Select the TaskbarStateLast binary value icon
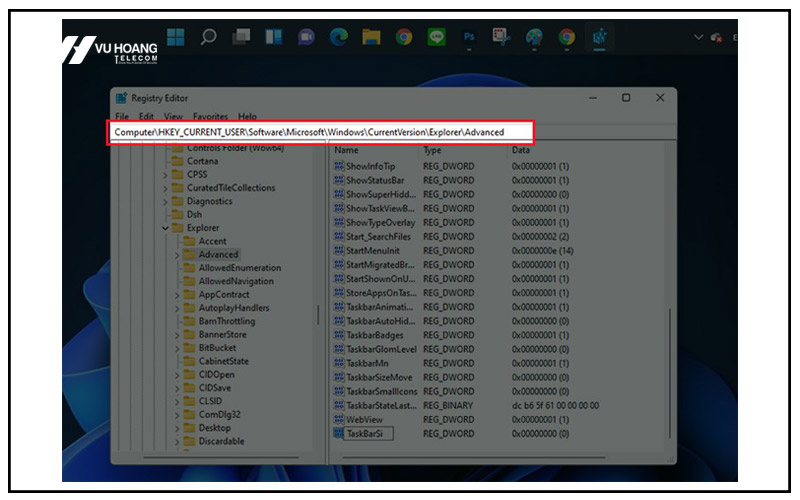This screenshot has height=500, width=800. pos(338,406)
